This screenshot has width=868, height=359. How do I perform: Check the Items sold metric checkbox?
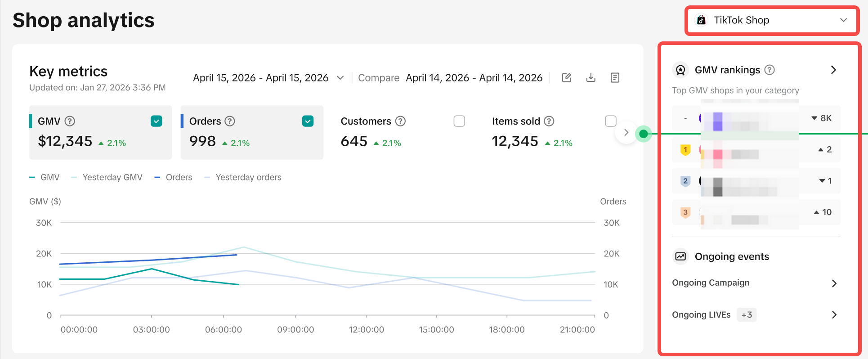click(x=611, y=121)
